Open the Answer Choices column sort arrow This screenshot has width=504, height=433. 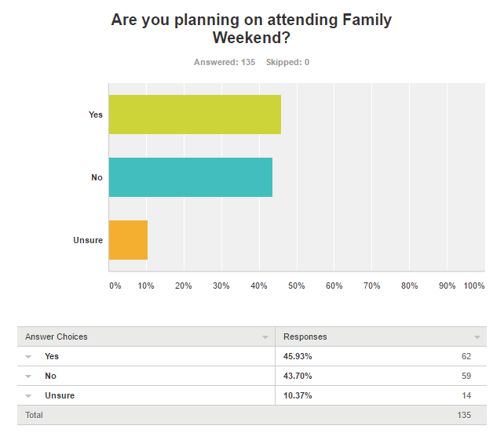(x=265, y=337)
